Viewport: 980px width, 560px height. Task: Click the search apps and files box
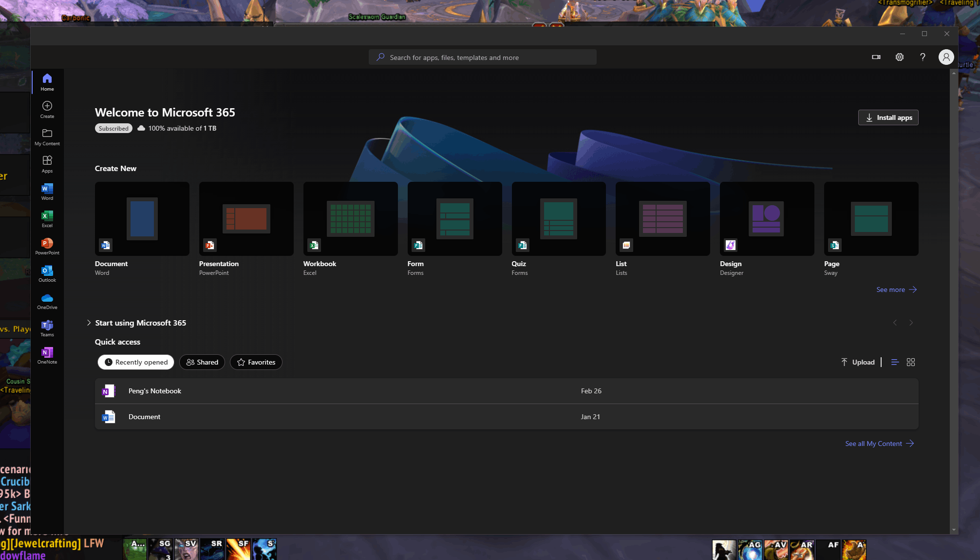[483, 57]
